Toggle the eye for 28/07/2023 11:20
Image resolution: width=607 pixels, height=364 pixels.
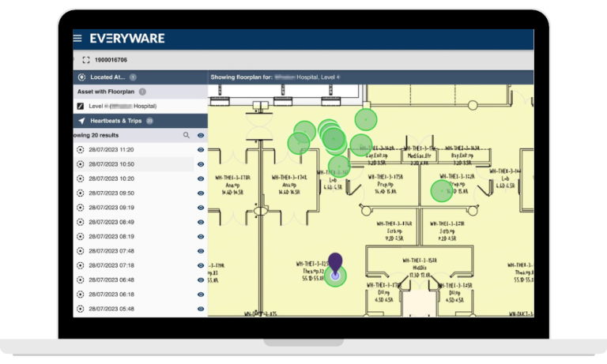[201, 150]
